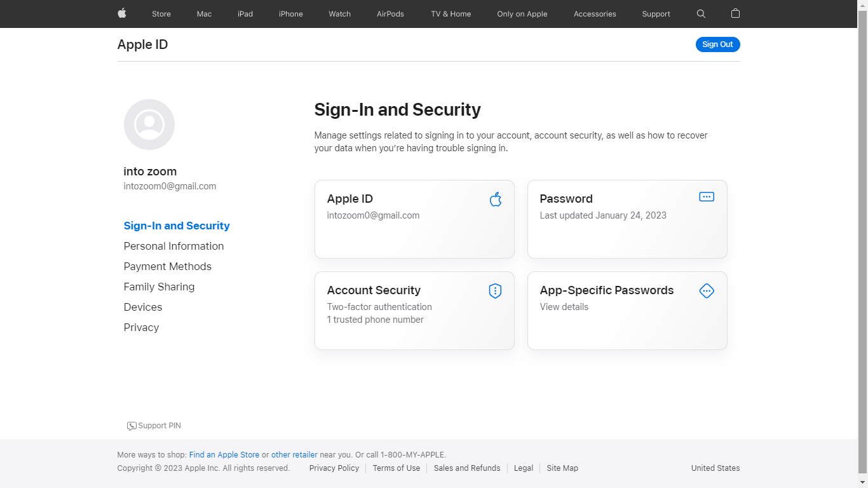
Task: Go to Family Sharing section
Action: [159, 287]
